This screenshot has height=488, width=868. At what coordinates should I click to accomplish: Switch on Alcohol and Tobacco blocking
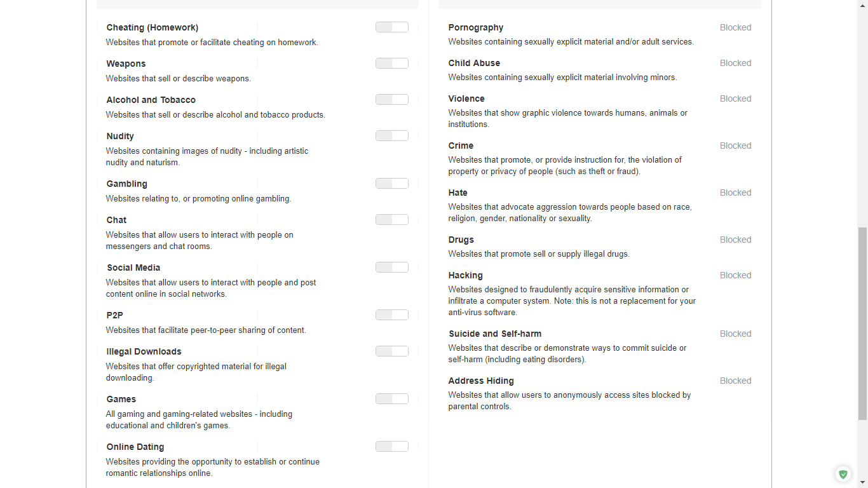[x=391, y=100]
